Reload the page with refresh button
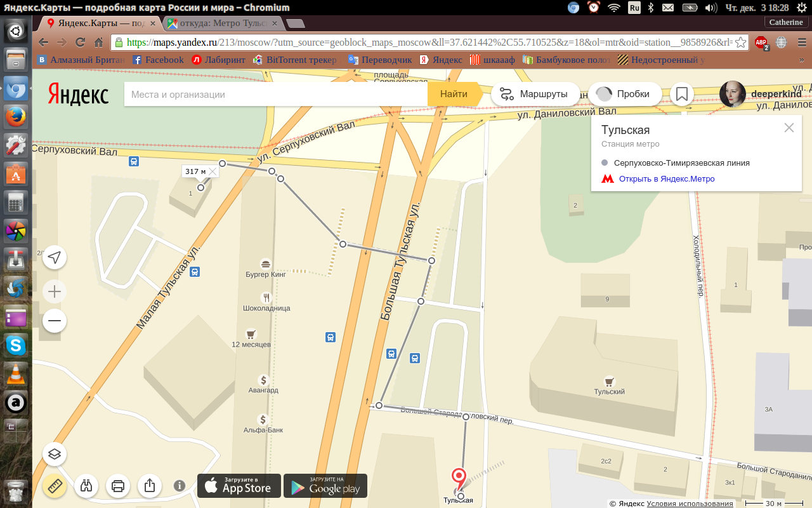Image resolution: width=812 pixels, height=508 pixels. point(80,43)
